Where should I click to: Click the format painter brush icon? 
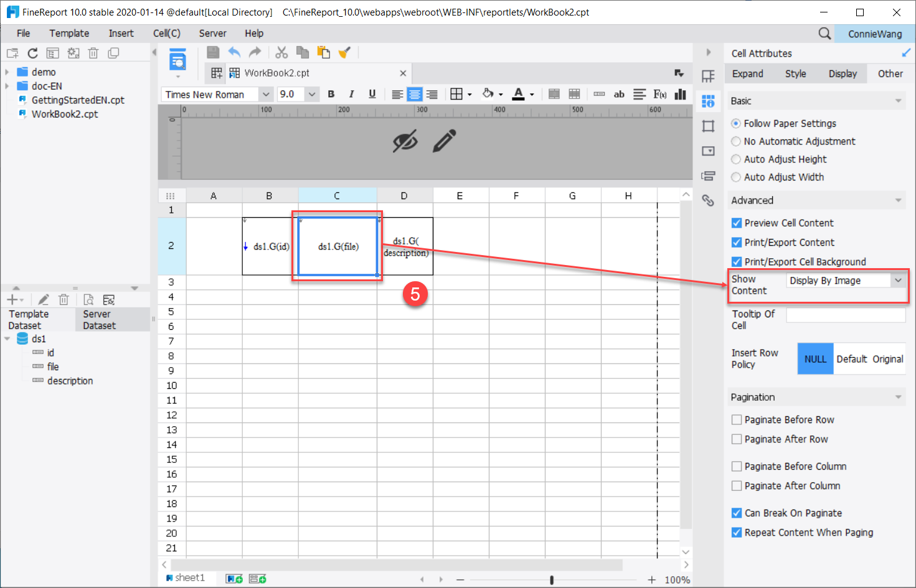pyautogui.click(x=344, y=52)
